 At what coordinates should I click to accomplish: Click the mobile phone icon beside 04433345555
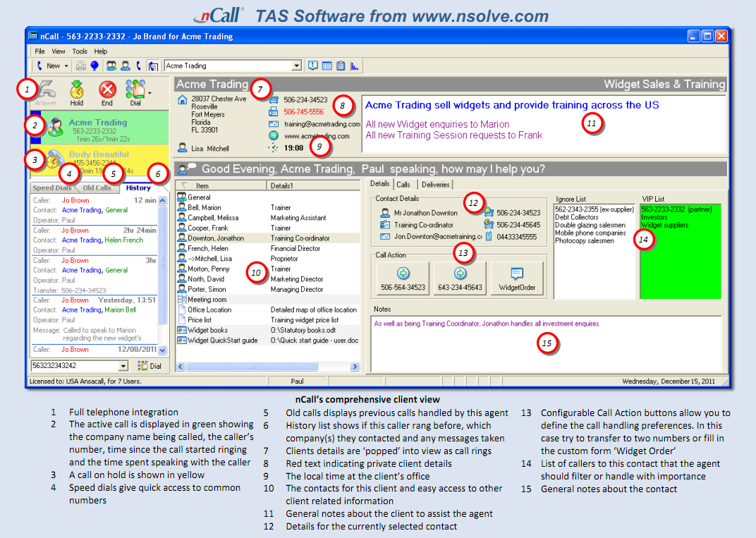pos(489,237)
